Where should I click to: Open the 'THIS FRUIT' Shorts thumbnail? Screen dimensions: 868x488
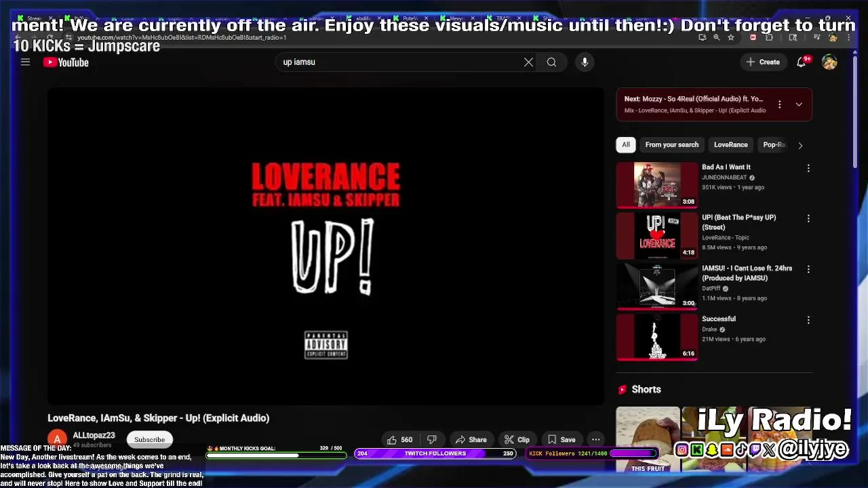[x=648, y=439]
